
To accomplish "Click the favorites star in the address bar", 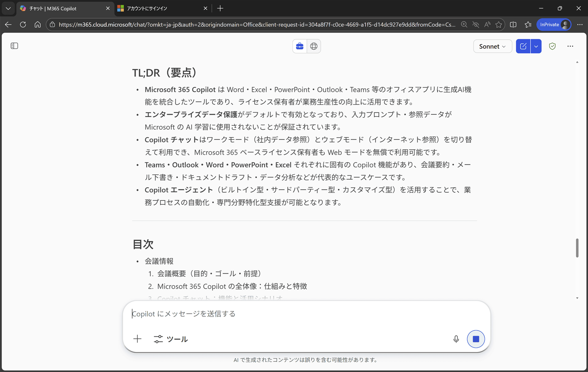I will [x=499, y=24].
